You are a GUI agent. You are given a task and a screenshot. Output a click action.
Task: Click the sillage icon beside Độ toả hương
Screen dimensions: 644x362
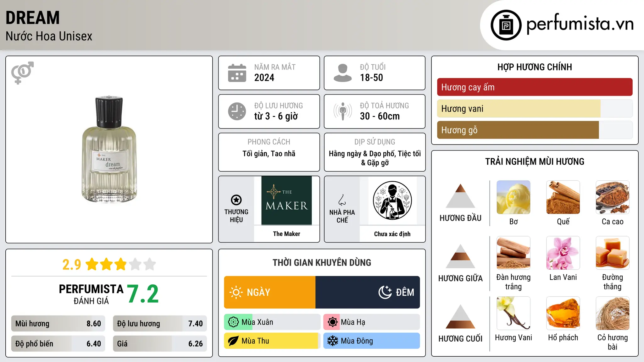point(343,111)
